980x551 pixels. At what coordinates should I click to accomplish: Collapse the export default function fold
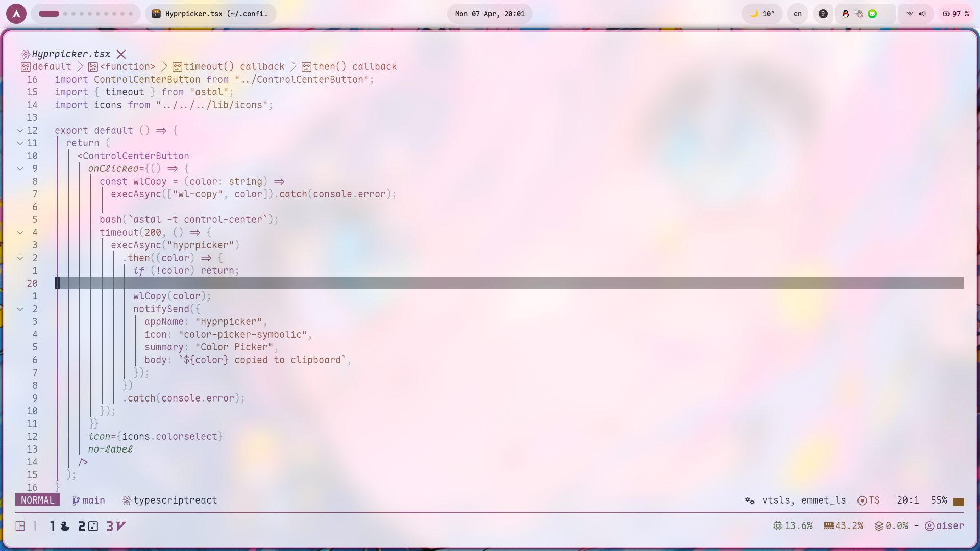[20, 131]
